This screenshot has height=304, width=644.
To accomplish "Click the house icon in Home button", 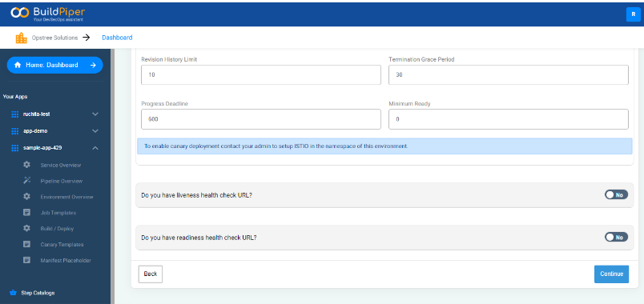I will coord(18,65).
